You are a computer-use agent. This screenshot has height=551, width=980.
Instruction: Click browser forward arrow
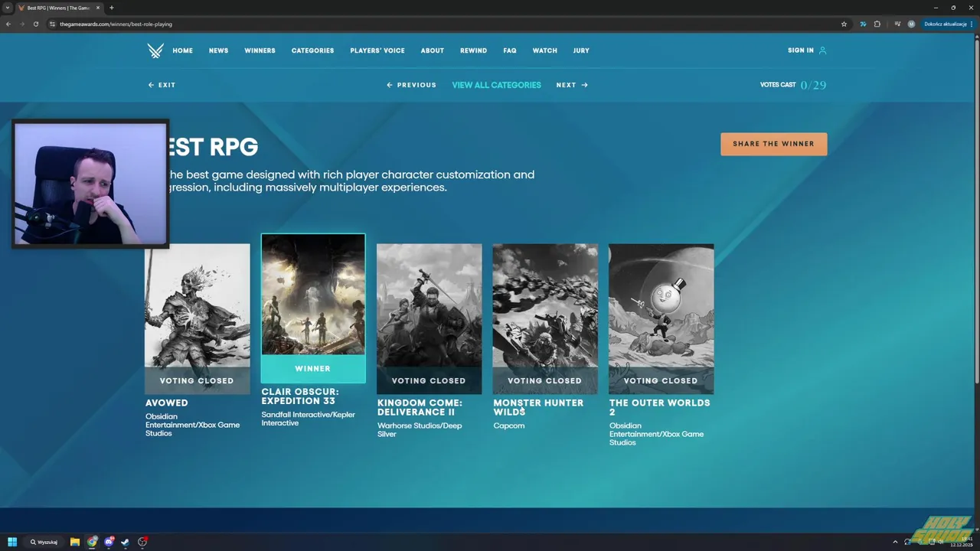[22, 24]
